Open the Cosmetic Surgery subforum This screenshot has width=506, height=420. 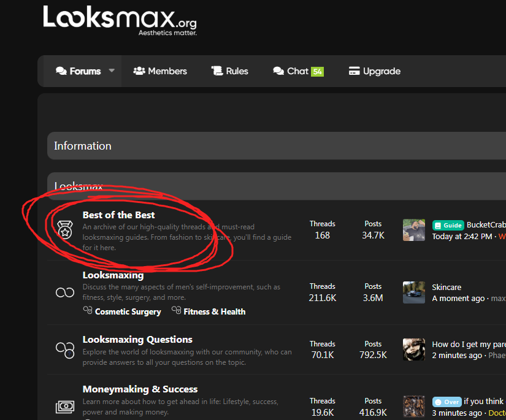coord(128,311)
